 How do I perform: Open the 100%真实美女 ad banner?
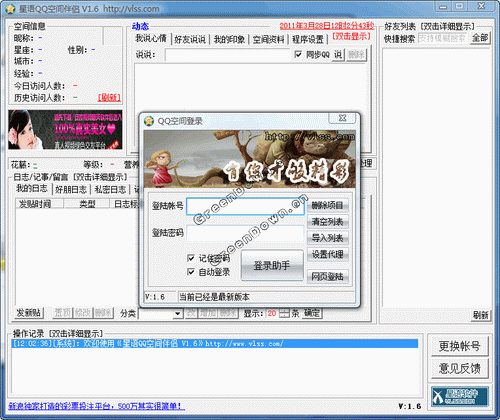coord(65,129)
